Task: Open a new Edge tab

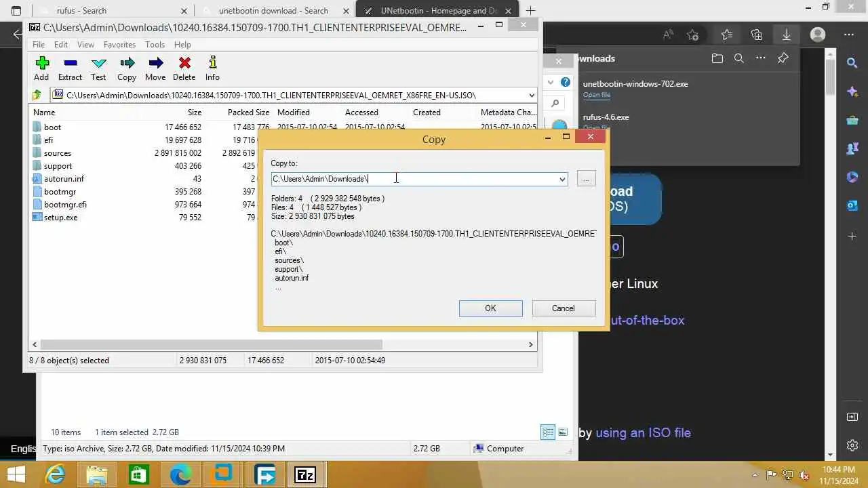Action: click(530, 11)
